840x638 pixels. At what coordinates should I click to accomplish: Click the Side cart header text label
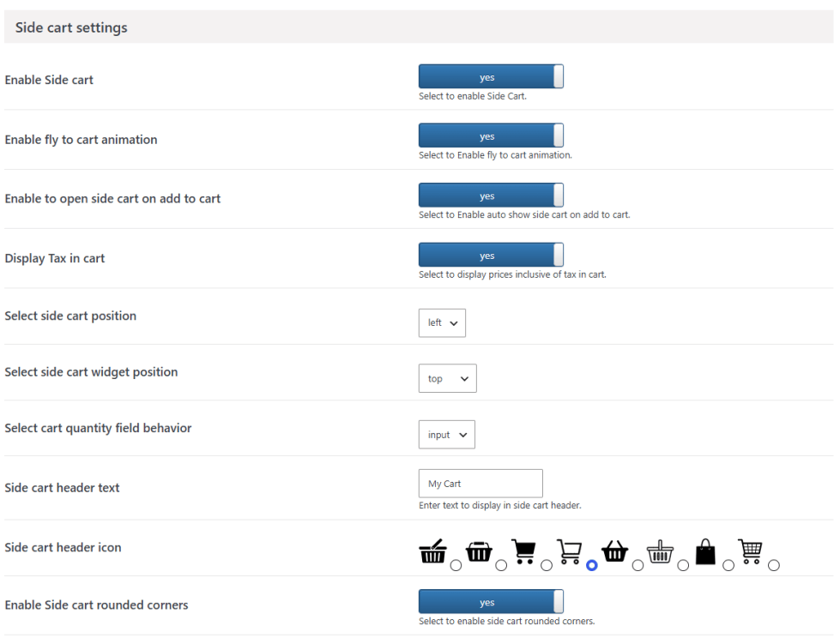(x=62, y=488)
